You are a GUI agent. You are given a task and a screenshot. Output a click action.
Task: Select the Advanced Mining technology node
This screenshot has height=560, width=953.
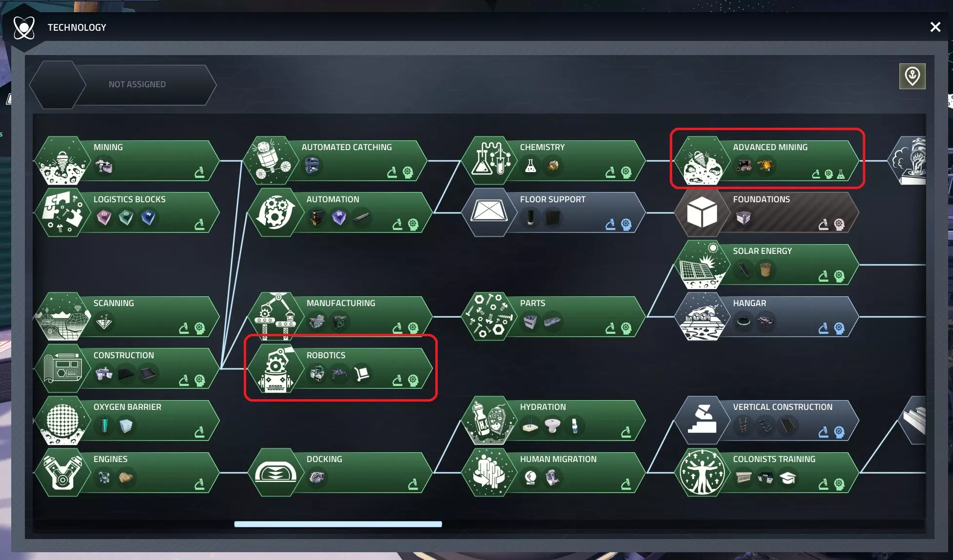pos(767,161)
